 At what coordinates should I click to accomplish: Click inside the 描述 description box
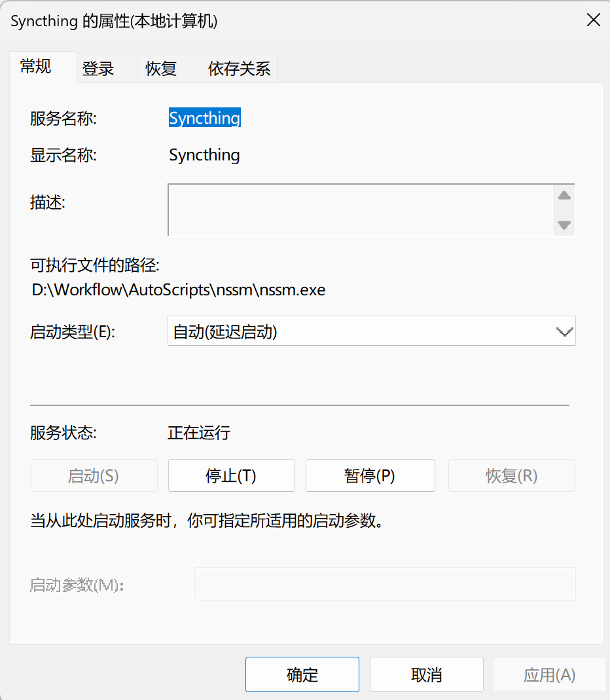click(x=361, y=210)
